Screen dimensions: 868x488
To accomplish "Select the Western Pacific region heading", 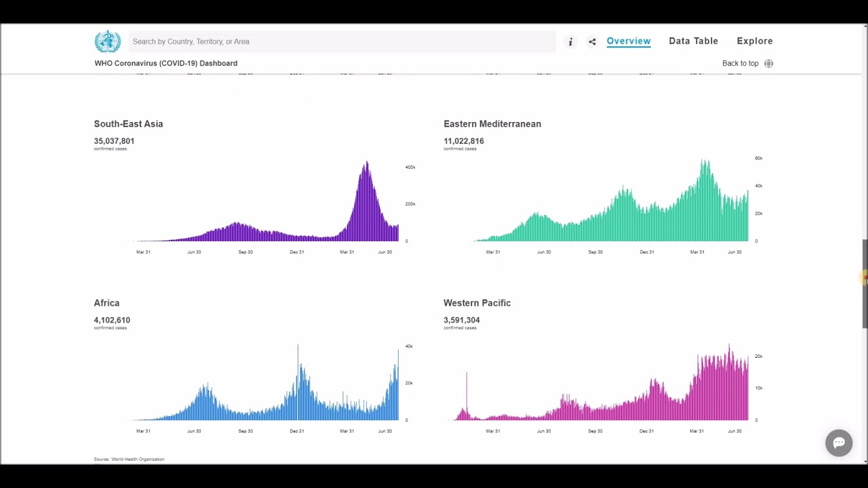I will [477, 303].
